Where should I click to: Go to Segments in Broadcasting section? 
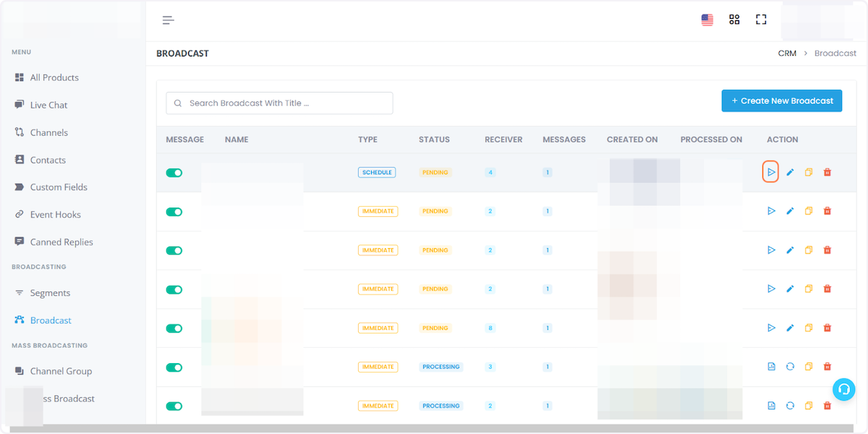pos(50,293)
